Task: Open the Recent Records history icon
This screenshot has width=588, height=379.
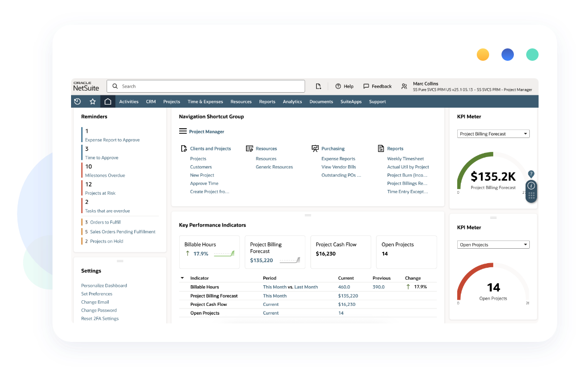Action: 77,101
